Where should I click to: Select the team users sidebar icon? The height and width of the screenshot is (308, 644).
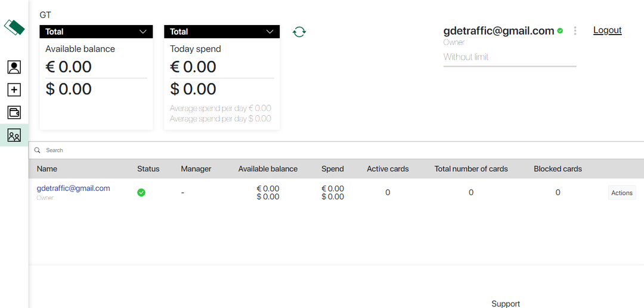point(14,135)
